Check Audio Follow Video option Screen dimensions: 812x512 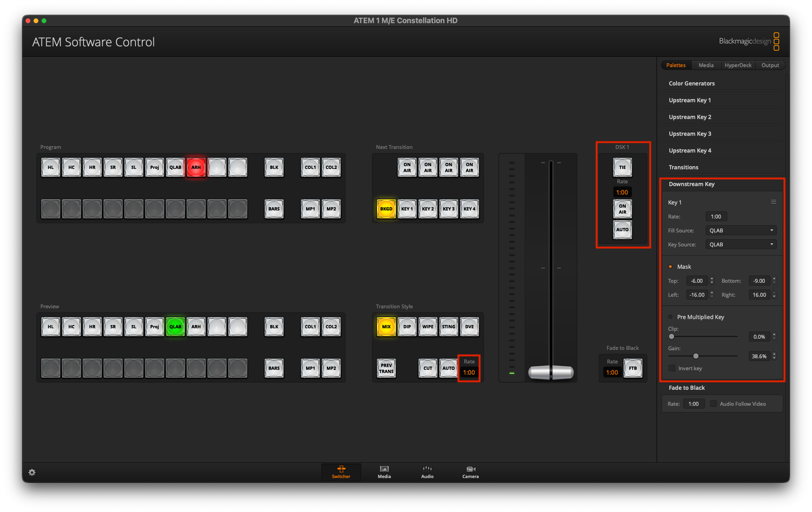(x=713, y=404)
